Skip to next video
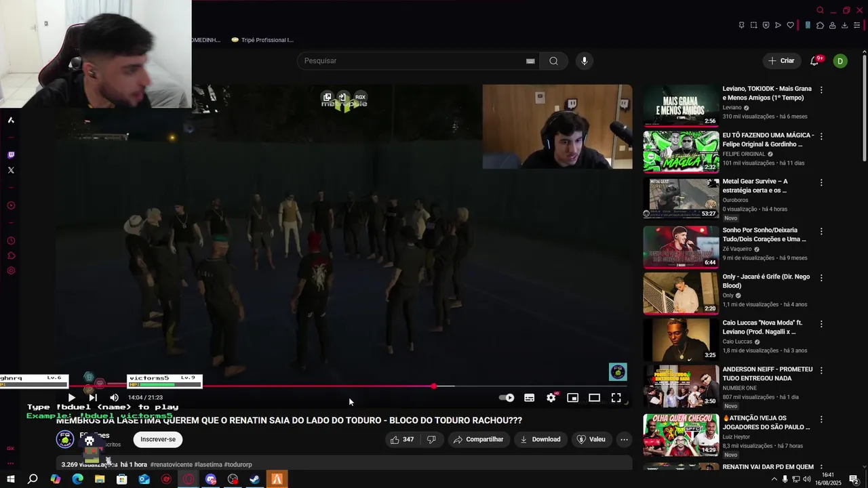The image size is (868, 488). point(93,398)
